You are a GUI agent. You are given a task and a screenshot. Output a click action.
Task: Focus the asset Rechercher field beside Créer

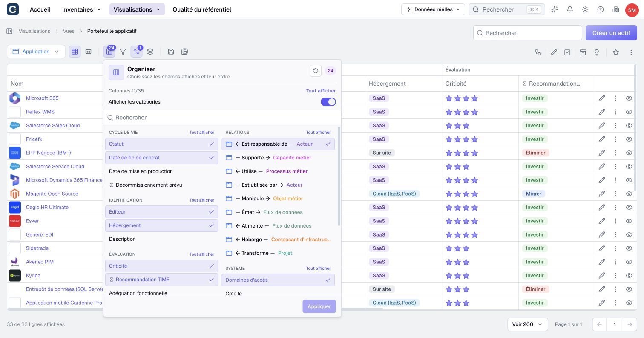coord(527,33)
